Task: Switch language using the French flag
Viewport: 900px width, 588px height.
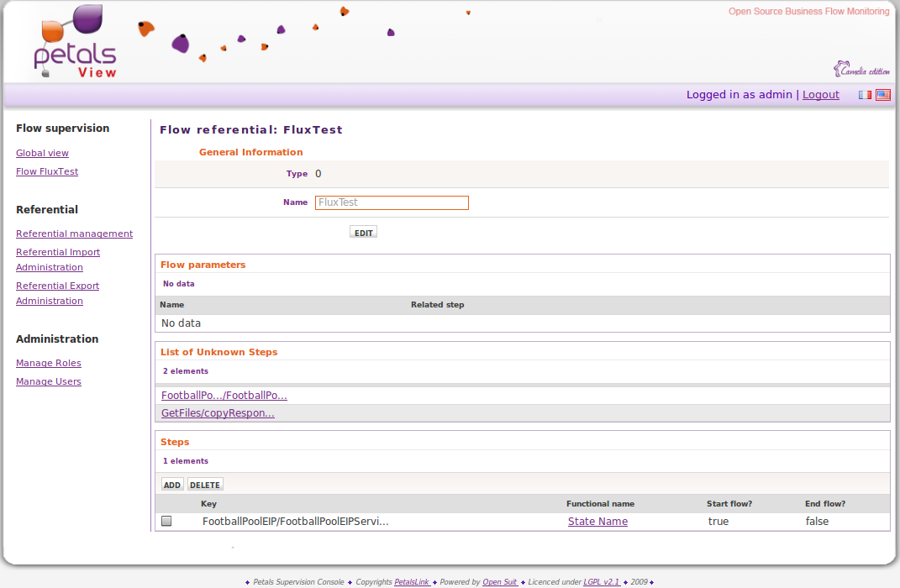Action: [864, 95]
